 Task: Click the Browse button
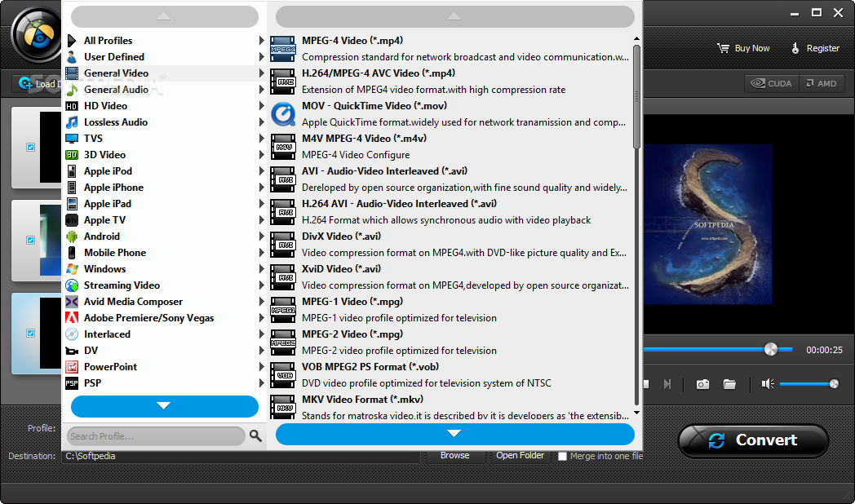[x=454, y=456]
